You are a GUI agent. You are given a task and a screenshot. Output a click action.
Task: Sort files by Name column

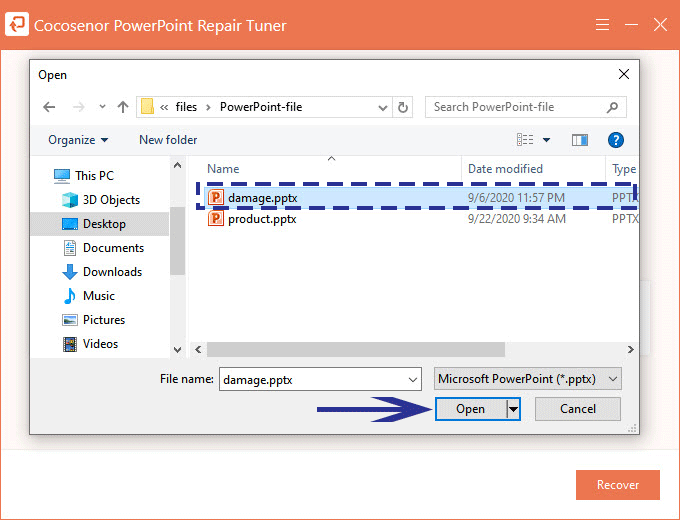click(223, 169)
